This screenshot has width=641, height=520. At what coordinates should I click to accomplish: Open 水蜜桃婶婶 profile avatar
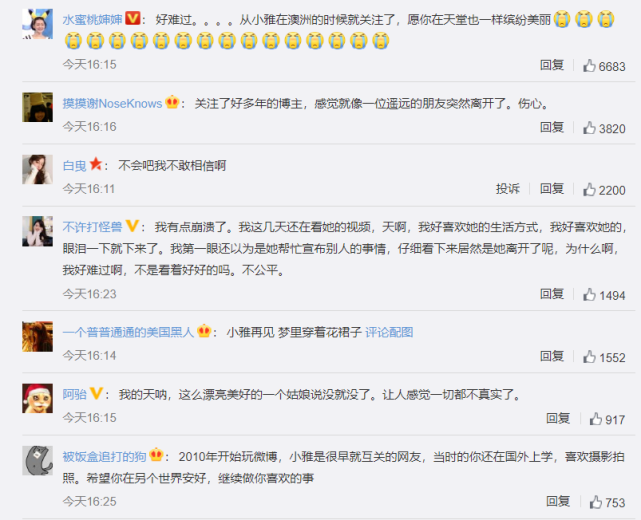[37, 24]
